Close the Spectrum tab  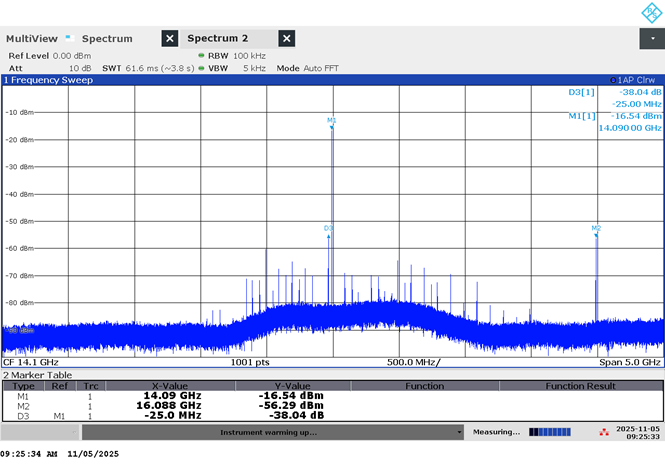point(170,39)
